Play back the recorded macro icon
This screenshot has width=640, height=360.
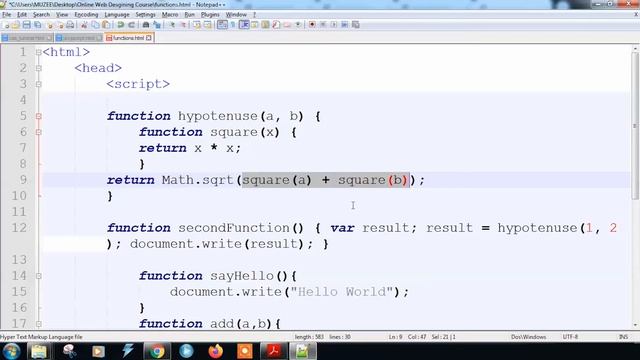[x=334, y=25]
